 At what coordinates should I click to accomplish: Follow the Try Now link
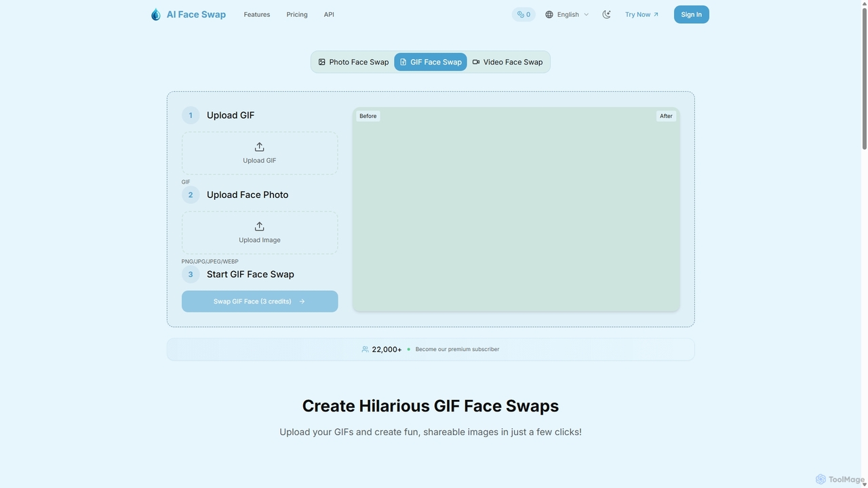point(642,14)
